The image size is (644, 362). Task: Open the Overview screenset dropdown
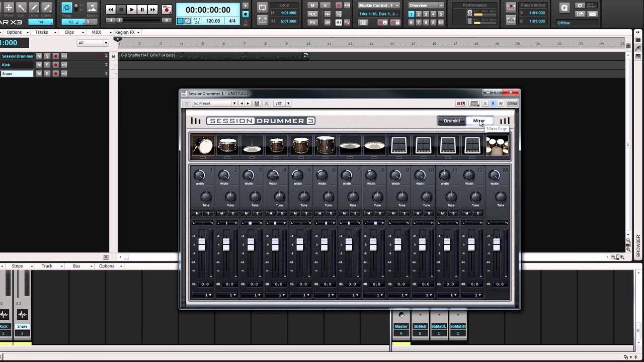(x=426, y=6)
